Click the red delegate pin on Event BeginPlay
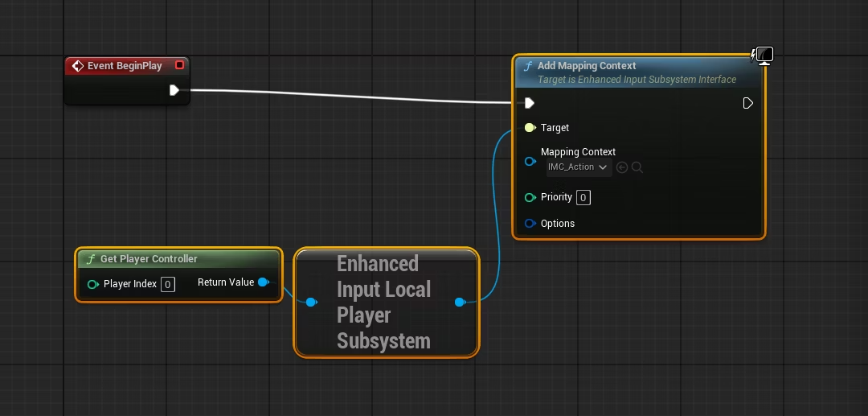The height and width of the screenshot is (416, 868). pyautogui.click(x=179, y=65)
